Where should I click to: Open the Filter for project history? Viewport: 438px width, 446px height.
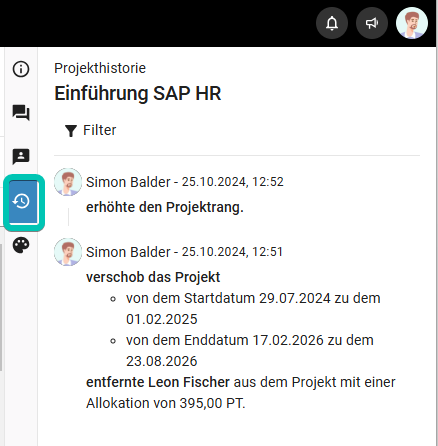point(90,130)
